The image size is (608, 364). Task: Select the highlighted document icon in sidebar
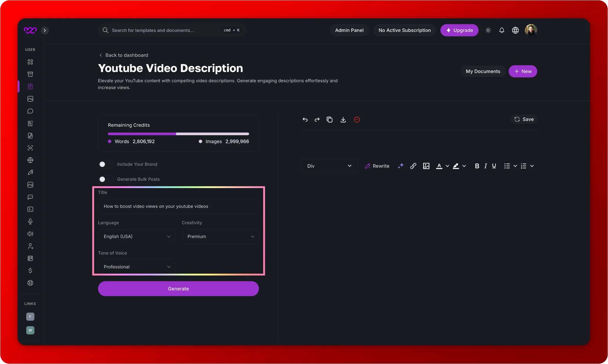click(30, 86)
